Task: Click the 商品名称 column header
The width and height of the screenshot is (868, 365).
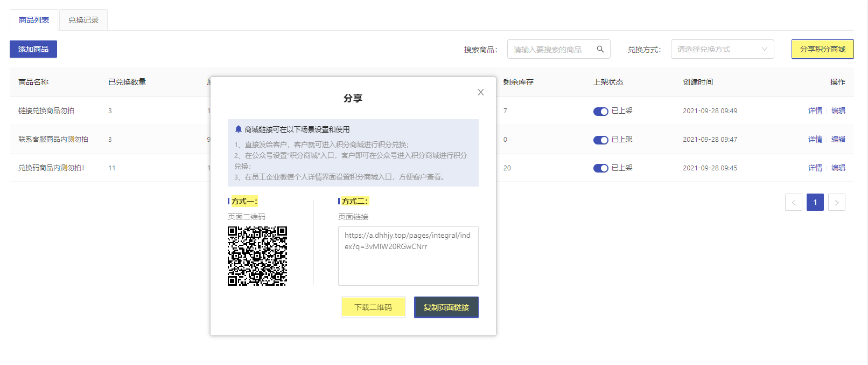Action: (x=33, y=82)
